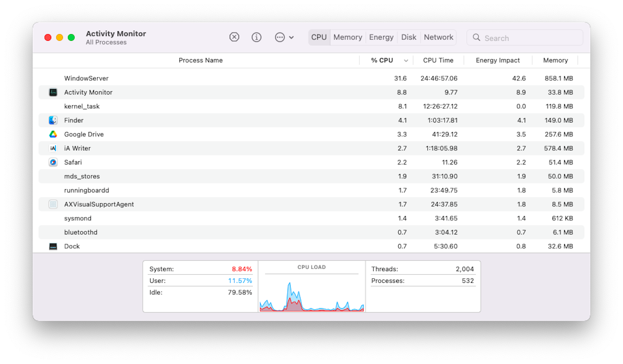Image resolution: width=623 pixels, height=364 pixels.
Task: Click the Finder icon in the process list
Action: click(53, 120)
